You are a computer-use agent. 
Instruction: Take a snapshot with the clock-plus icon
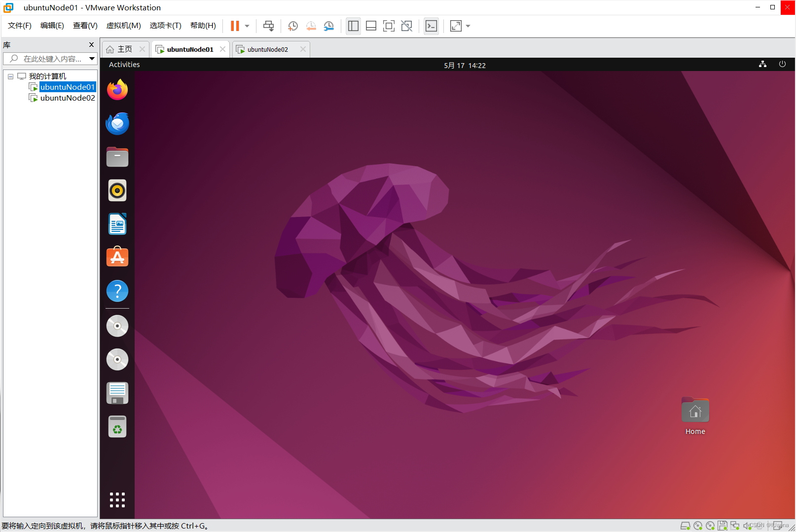pos(293,26)
